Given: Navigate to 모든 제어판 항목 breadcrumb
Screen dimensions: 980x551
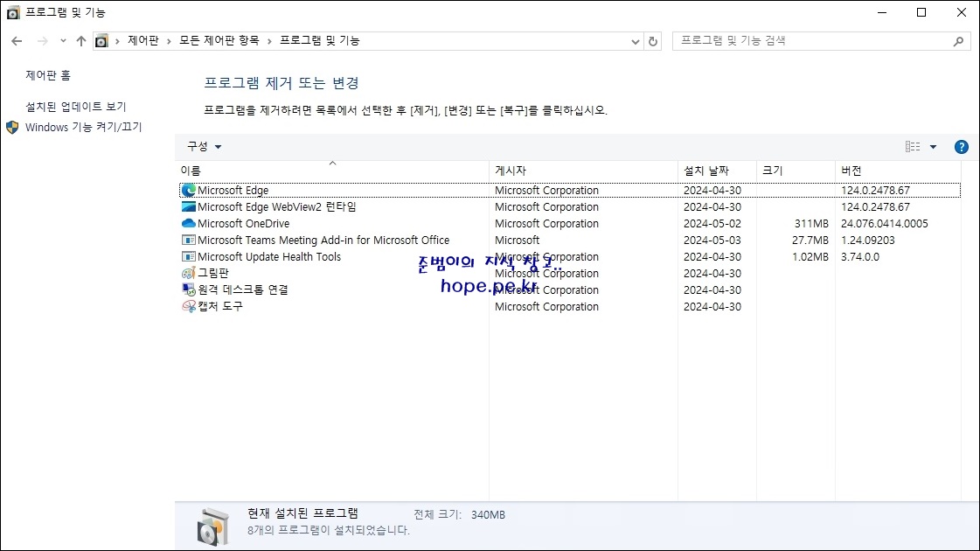Looking at the screenshot, I should pyautogui.click(x=219, y=40).
